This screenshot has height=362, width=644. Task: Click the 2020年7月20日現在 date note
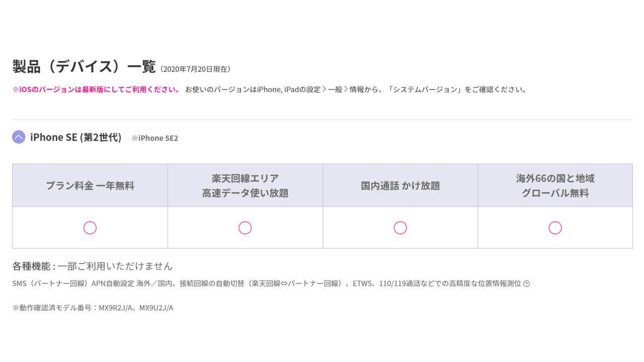coord(195,69)
